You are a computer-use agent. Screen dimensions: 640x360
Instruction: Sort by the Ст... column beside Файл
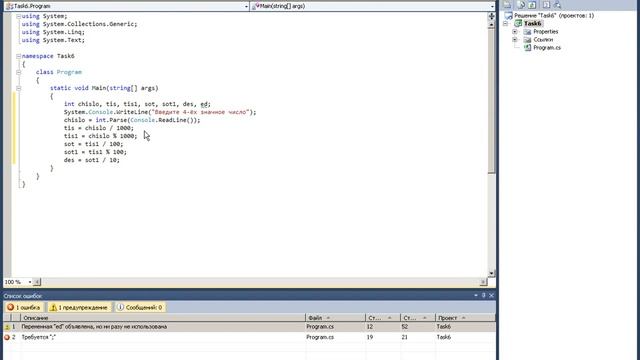pyautogui.click(x=383, y=318)
